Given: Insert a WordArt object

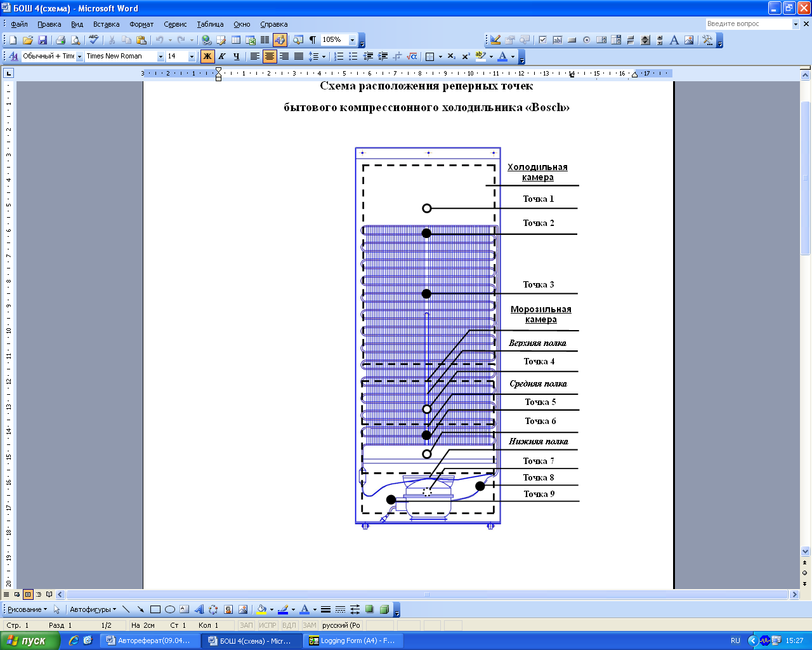Looking at the screenshot, I should point(199,609).
